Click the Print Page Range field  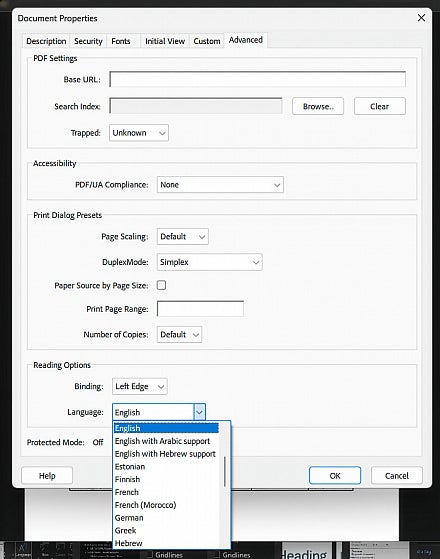200,309
